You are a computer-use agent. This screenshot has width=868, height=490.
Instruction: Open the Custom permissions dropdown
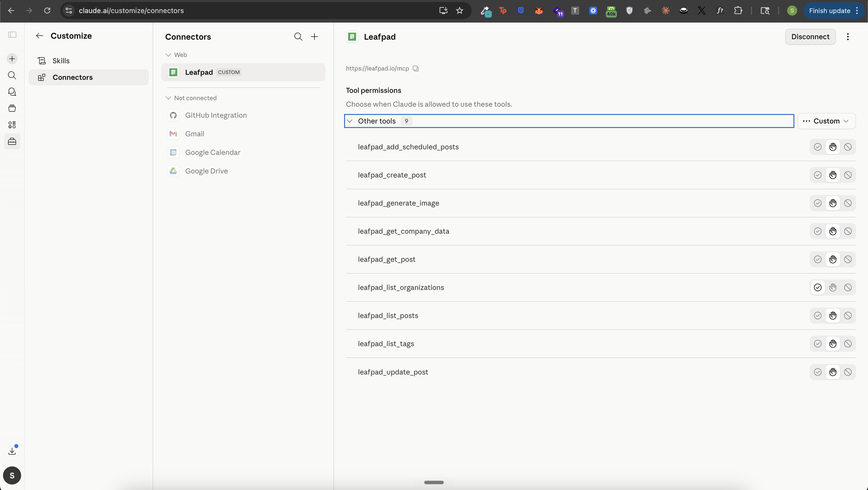click(x=826, y=121)
